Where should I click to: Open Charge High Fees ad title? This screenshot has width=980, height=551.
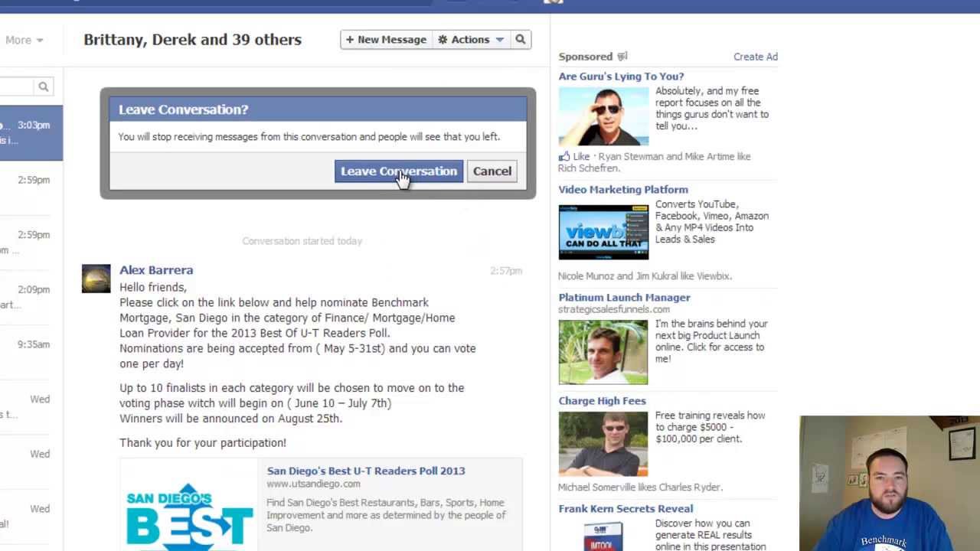(x=602, y=401)
